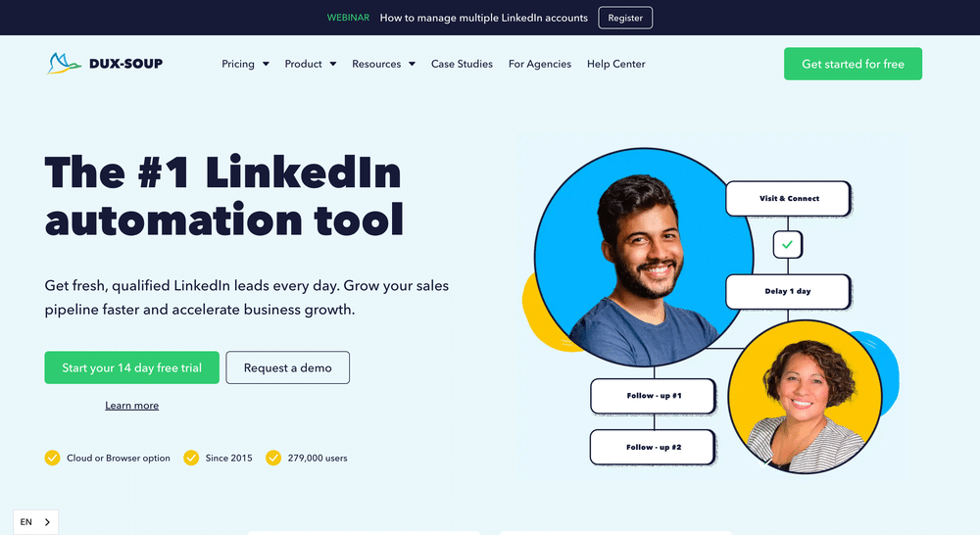Click the yellow check beside Since 2015
The height and width of the screenshot is (535, 980).
[191, 459]
